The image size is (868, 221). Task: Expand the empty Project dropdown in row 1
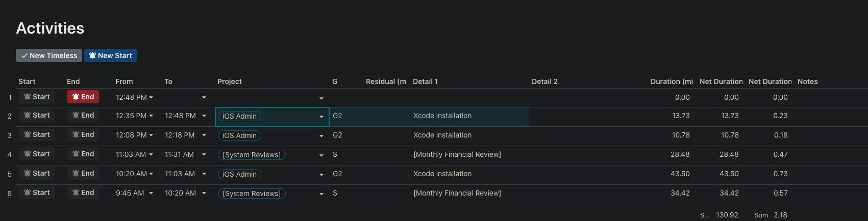pos(321,98)
